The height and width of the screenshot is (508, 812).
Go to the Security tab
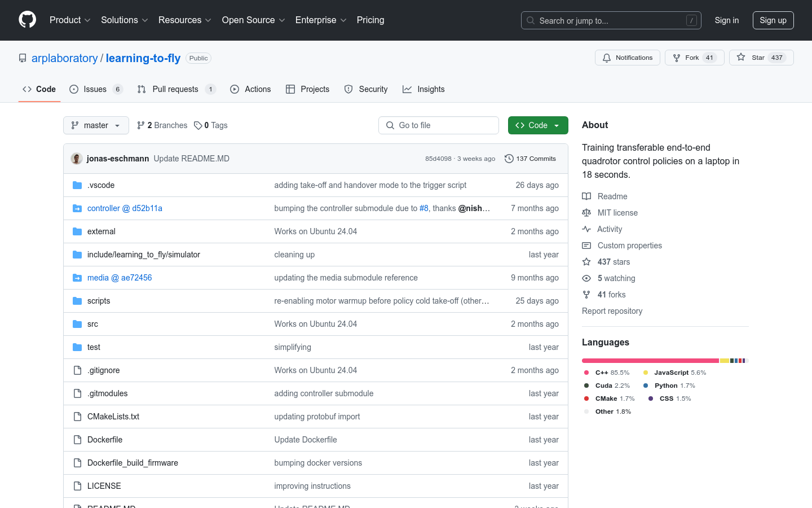pos(366,89)
